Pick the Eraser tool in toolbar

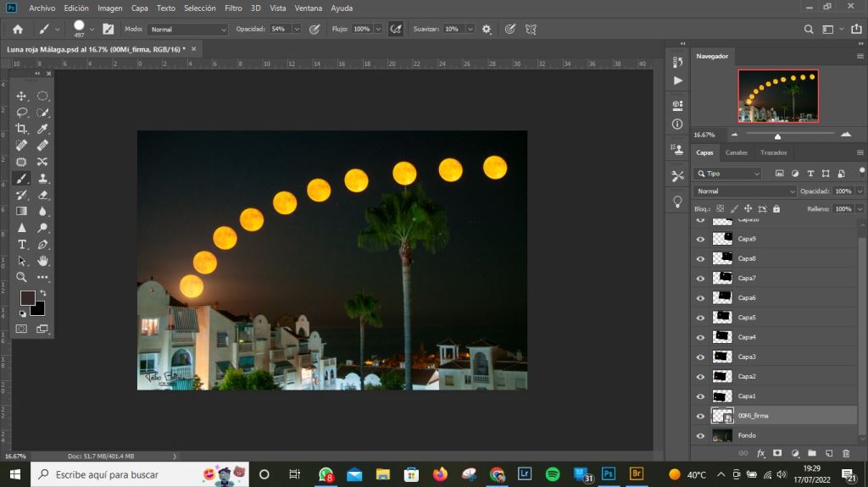click(x=42, y=195)
